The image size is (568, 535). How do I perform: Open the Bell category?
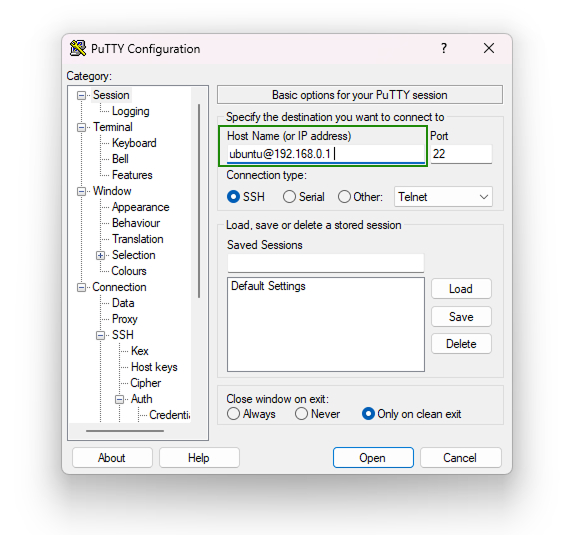[120, 159]
